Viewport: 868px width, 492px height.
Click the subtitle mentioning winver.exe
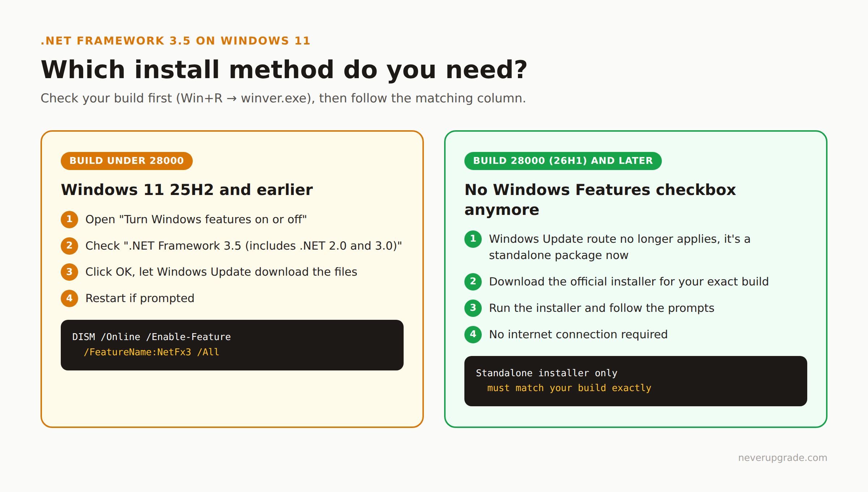point(283,98)
